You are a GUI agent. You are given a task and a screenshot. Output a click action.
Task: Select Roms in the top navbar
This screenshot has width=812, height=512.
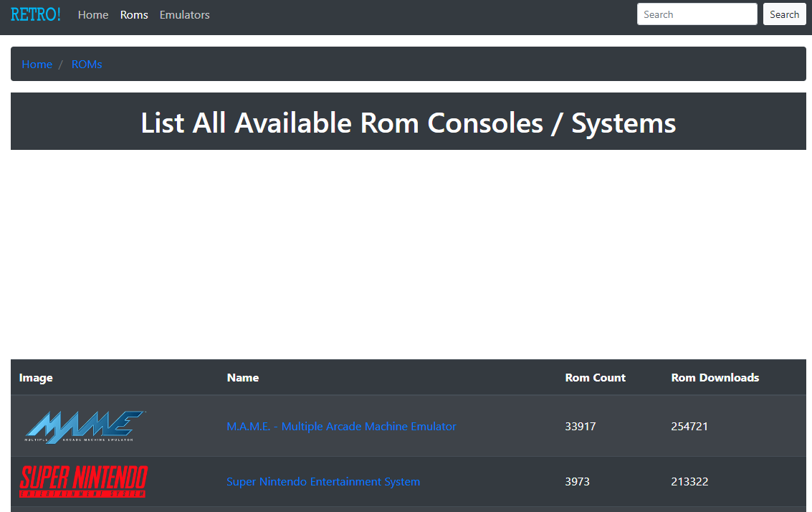point(134,14)
